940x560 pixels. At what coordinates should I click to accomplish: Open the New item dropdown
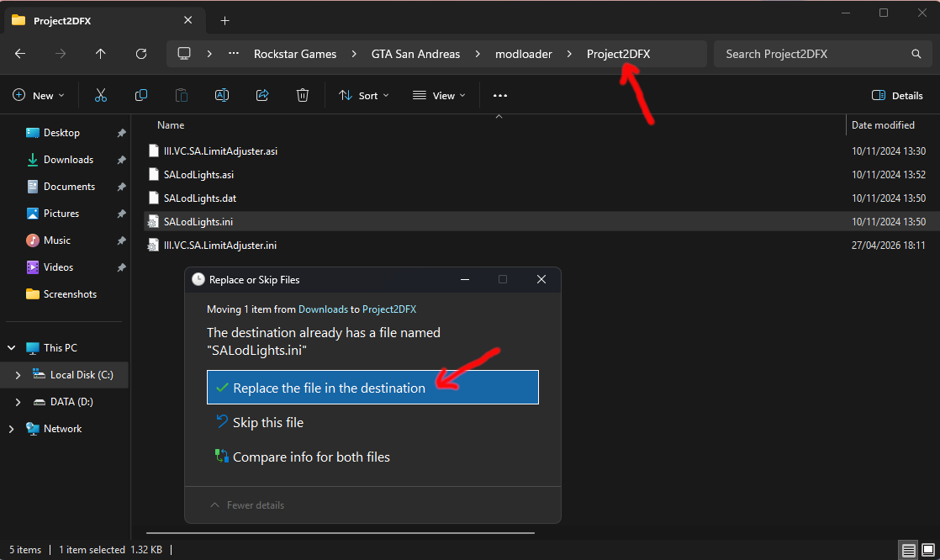(39, 95)
